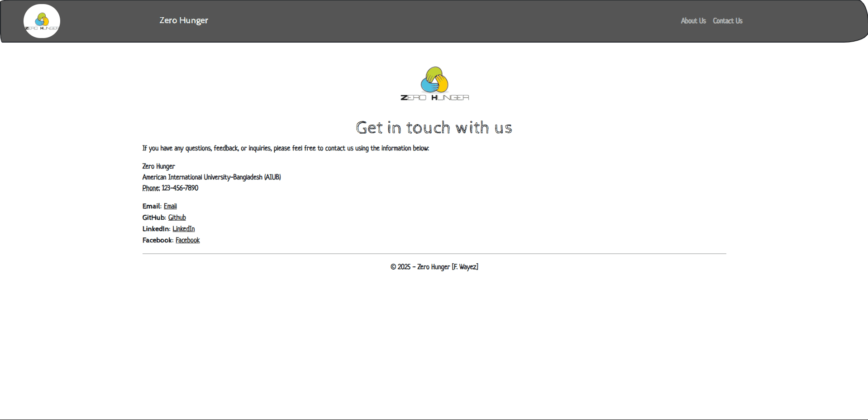
Task: Visit the Github link
Action: pos(177,217)
